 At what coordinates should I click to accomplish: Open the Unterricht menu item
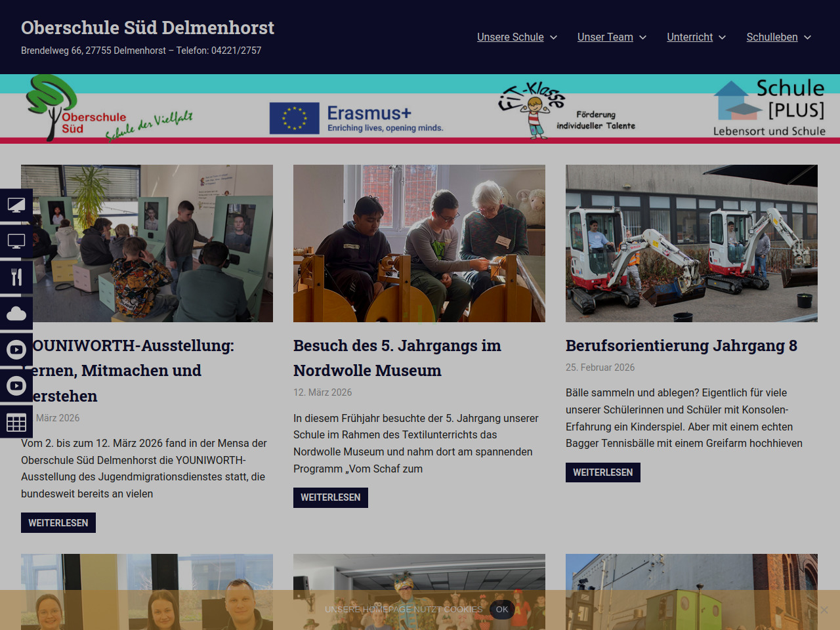point(690,37)
